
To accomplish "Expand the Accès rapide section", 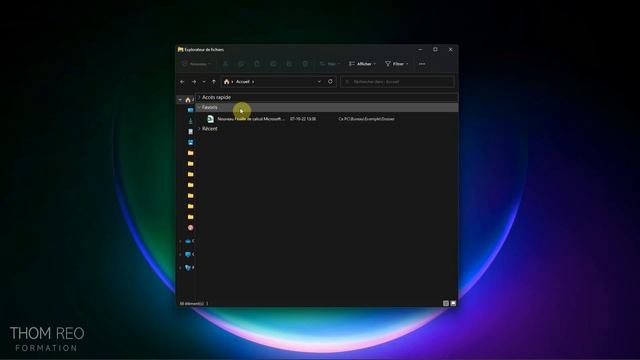I will tap(199, 98).
